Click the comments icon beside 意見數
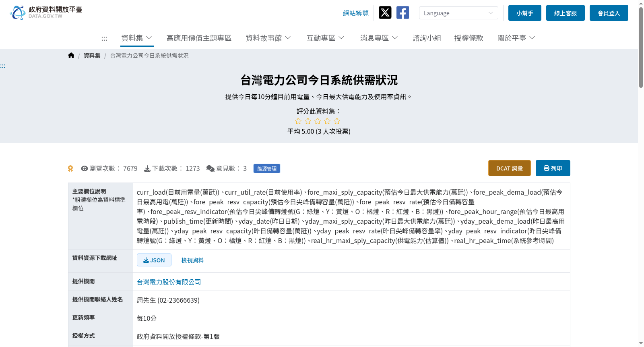 [x=211, y=168]
